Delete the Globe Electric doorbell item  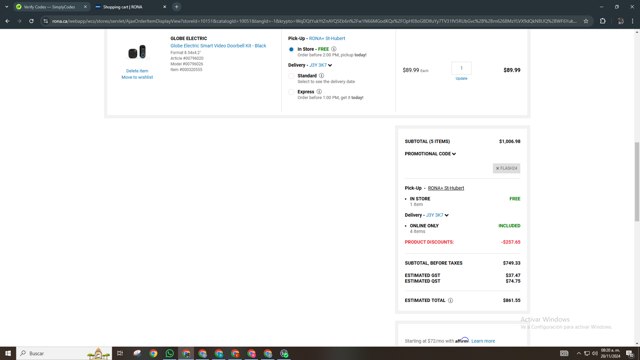[x=137, y=71]
